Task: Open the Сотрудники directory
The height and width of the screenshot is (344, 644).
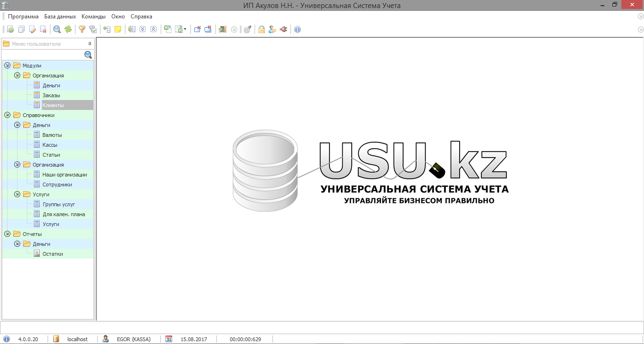Action: click(x=57, y=185)
